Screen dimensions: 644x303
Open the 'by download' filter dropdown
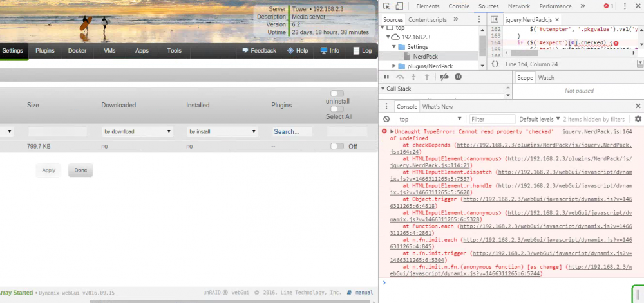tap(137, 132)
